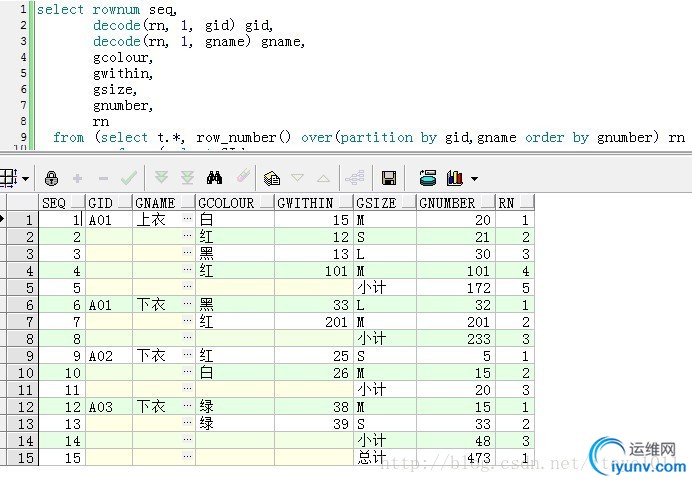Select row 15 via its row header
692x483 pixels.
(x=22, y=458)
